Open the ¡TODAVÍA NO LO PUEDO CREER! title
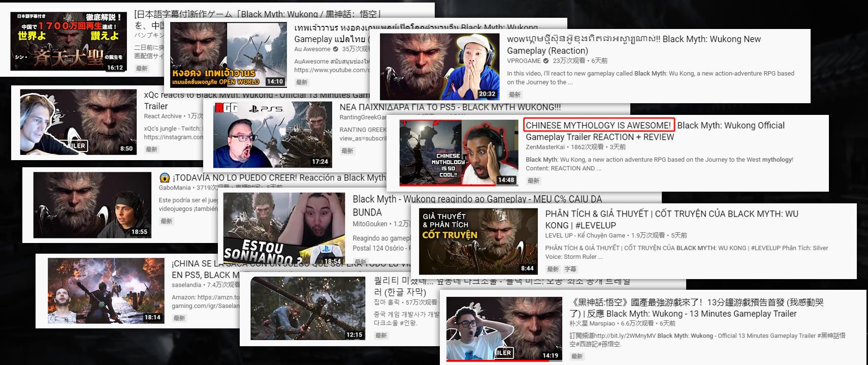 (273, 177)
